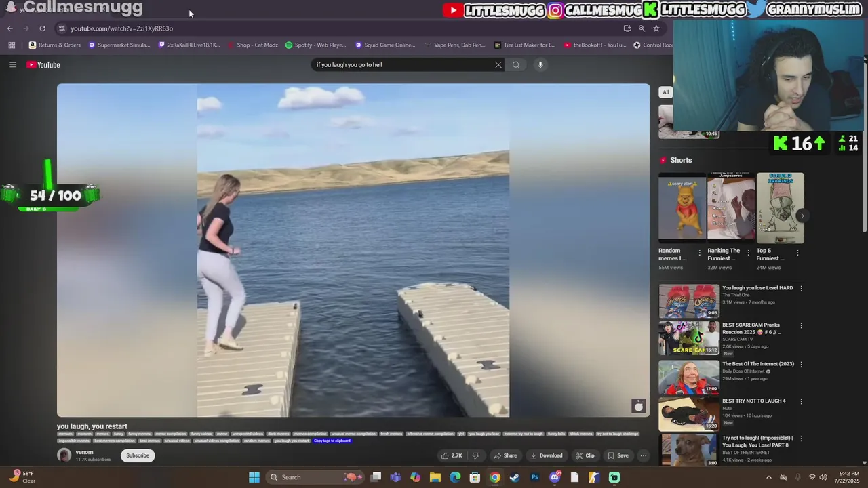
Task: Open the Returns & Orders bookmark
Action: pos(55,45)
